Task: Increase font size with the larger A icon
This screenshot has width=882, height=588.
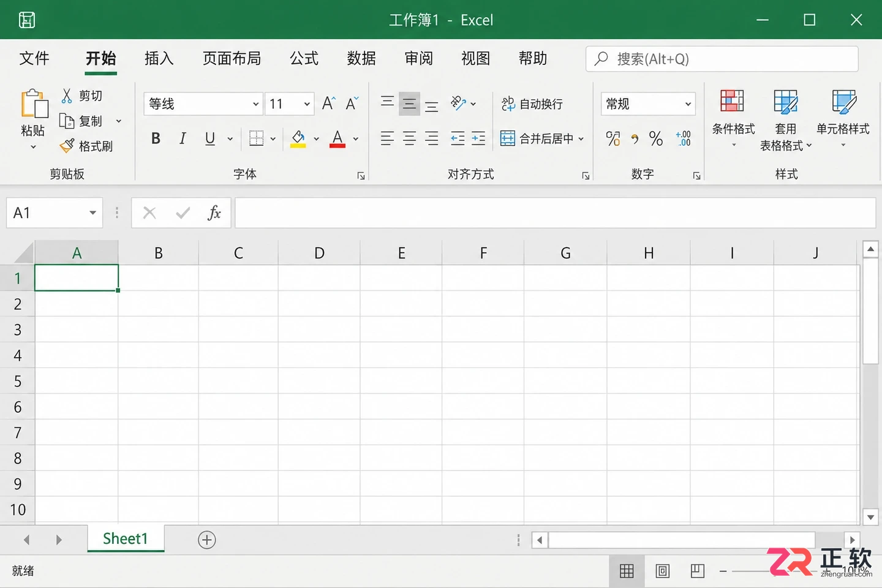Action: tap(329, 104)
